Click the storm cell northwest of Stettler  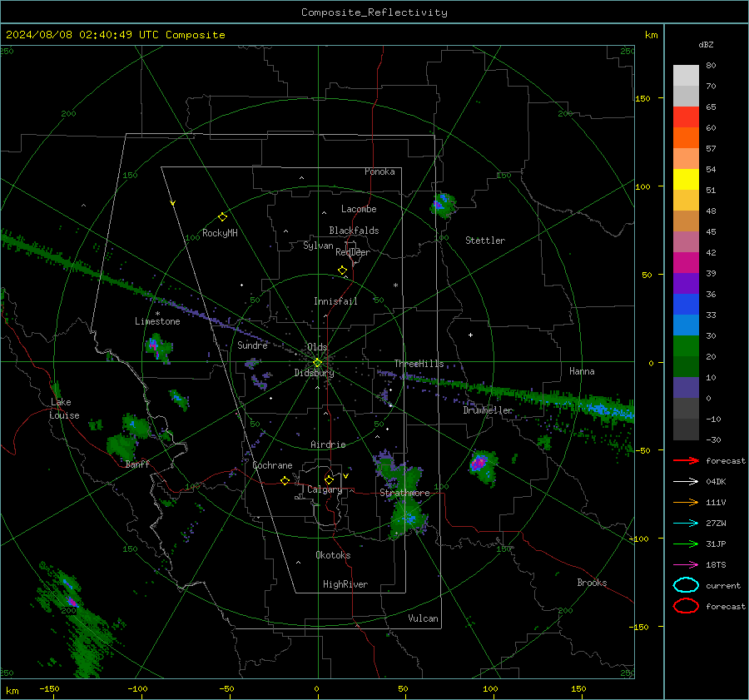443,206
